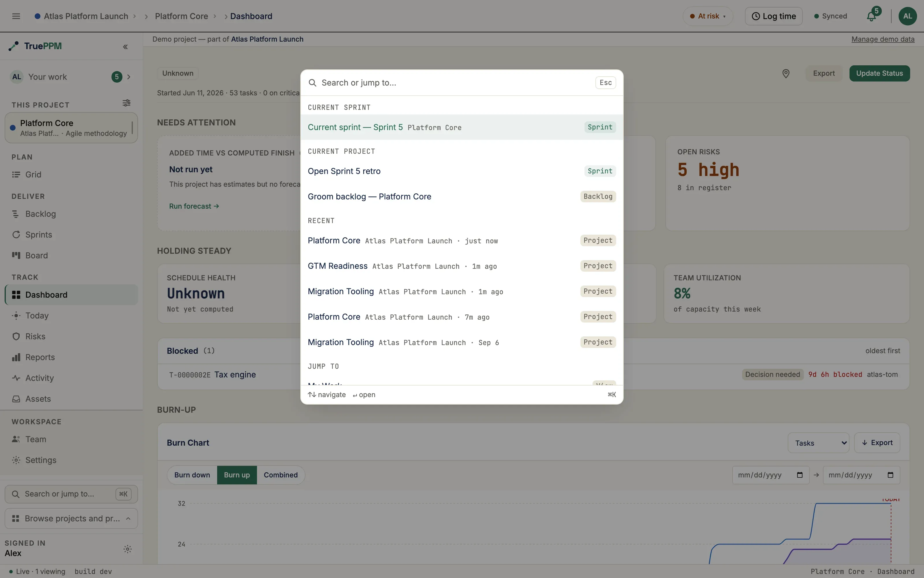924x578 pixels.
Task: Click the Dashboard grid icon
Action: click(16, 295)
